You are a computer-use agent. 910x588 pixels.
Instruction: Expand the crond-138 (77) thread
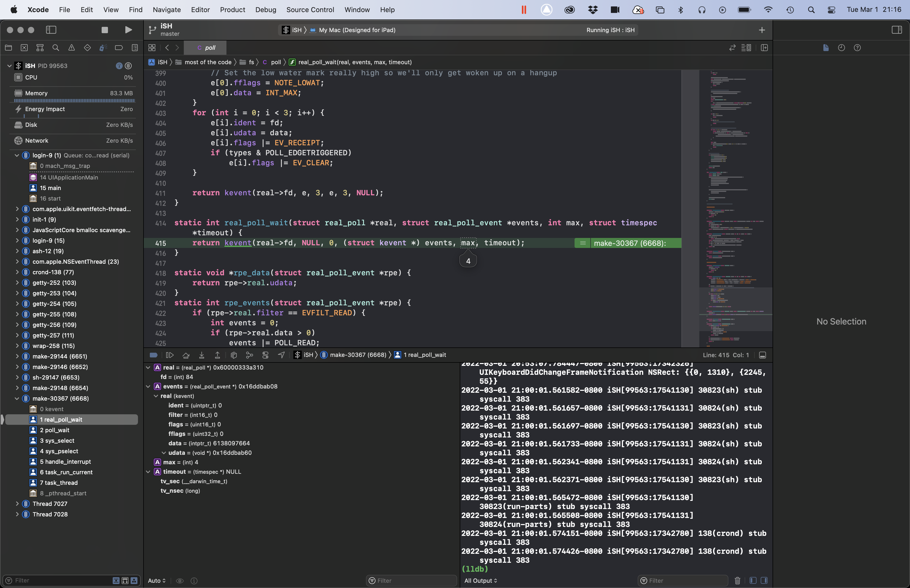point(17,272)
